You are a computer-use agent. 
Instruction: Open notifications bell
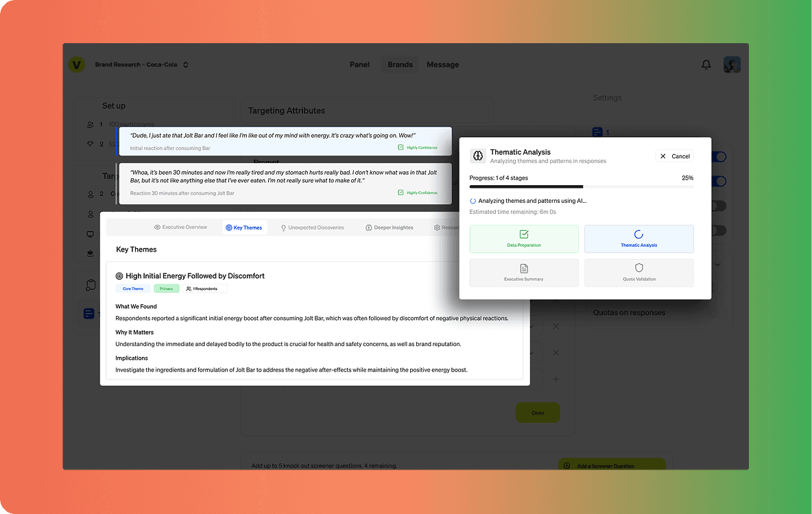[x=706, y=64]
